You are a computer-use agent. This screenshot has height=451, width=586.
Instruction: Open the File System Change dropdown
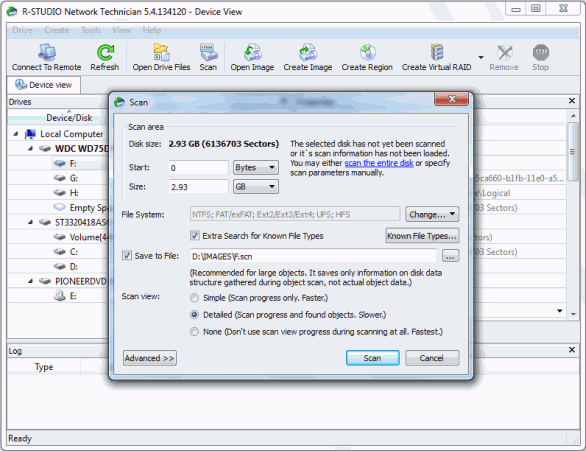(x=432, y=214)
